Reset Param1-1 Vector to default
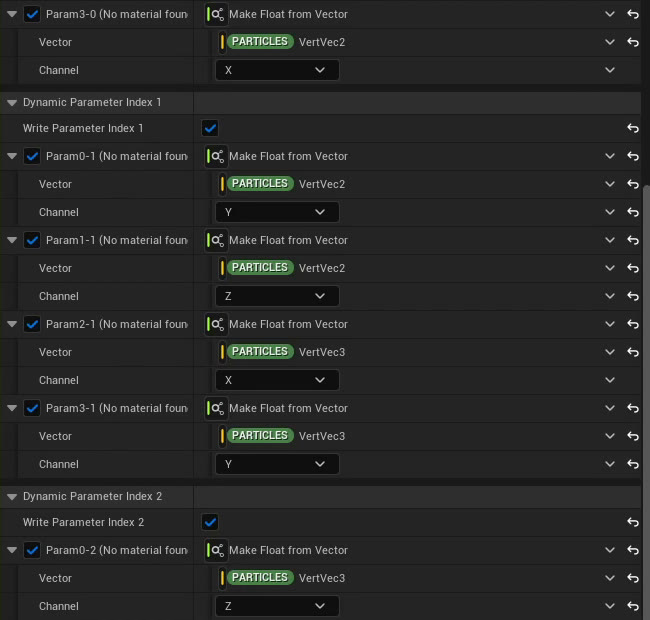650x620 pixels. click(633, 268)
